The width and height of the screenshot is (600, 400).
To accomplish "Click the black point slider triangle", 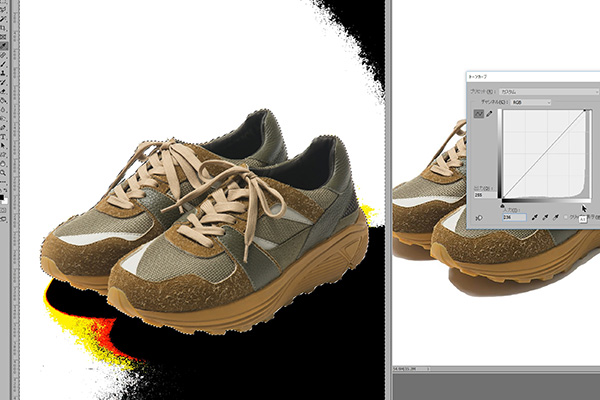I will [x=502, y=206].
